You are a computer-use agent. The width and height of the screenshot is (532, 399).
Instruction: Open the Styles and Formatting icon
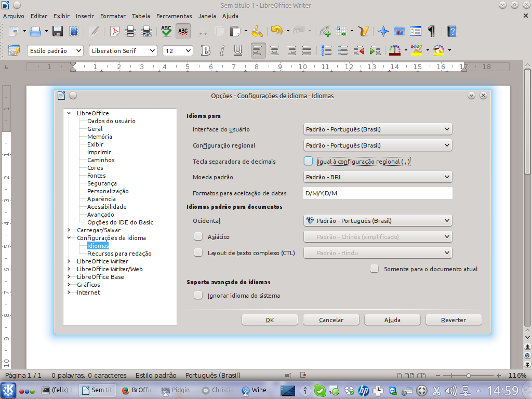click(14, 51)
